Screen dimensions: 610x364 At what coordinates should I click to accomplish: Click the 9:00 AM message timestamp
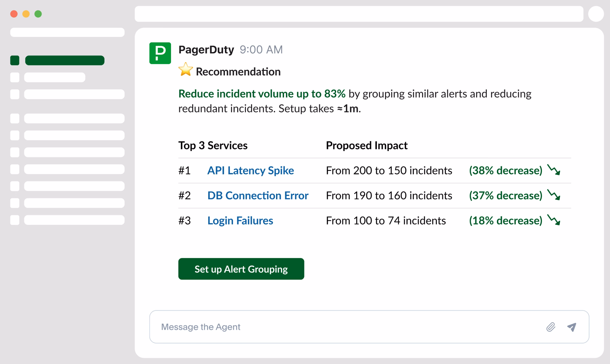tap(261, 50)
